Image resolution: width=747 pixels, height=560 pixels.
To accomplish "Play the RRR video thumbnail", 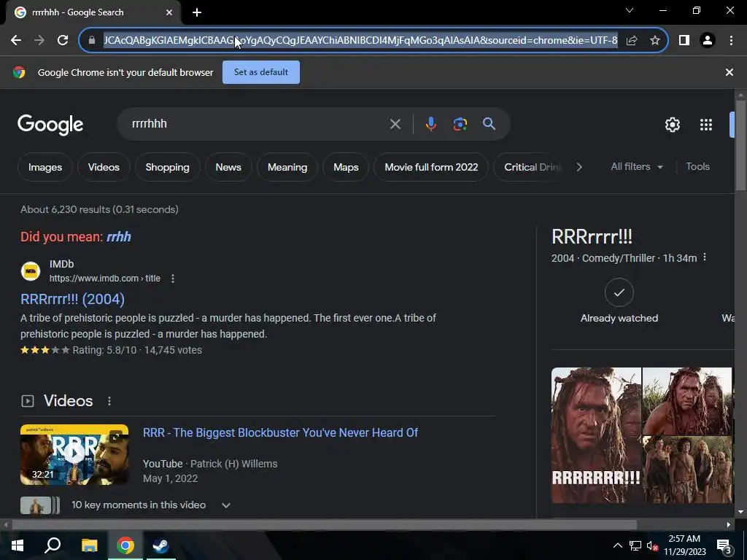I will coord(74,454).
